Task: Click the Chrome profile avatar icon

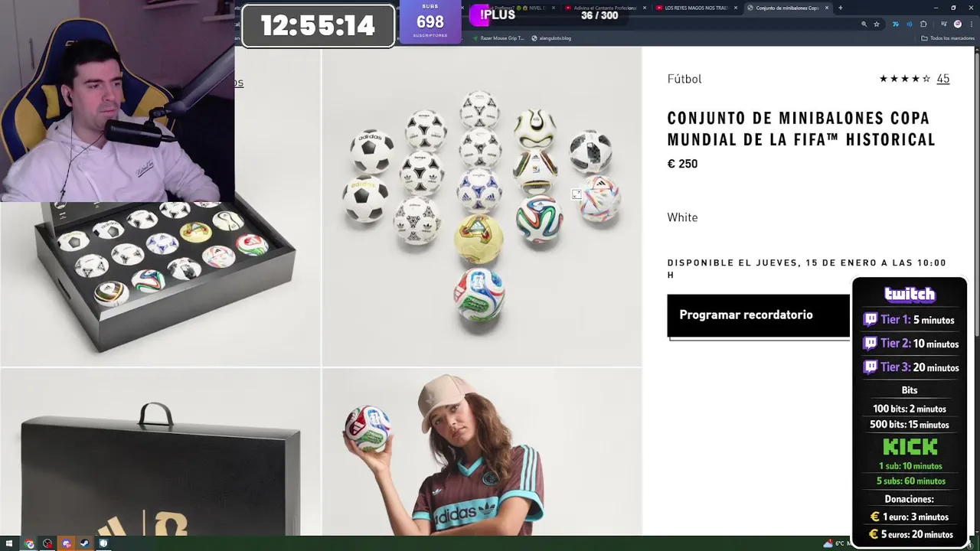Action: click(957, 24)
